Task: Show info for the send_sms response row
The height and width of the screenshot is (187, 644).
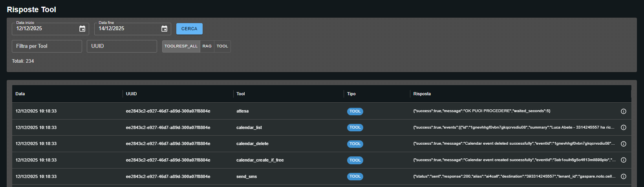Action: pos(623,176)
